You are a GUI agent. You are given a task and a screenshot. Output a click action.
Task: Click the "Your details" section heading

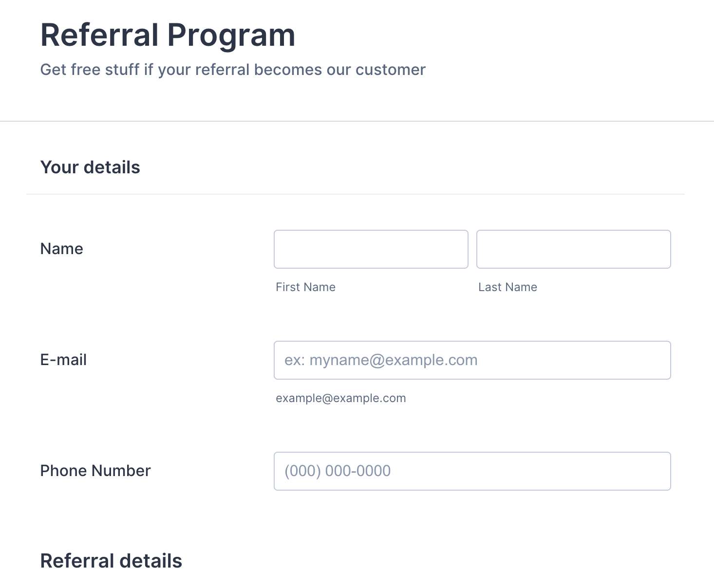click(90, 167)
